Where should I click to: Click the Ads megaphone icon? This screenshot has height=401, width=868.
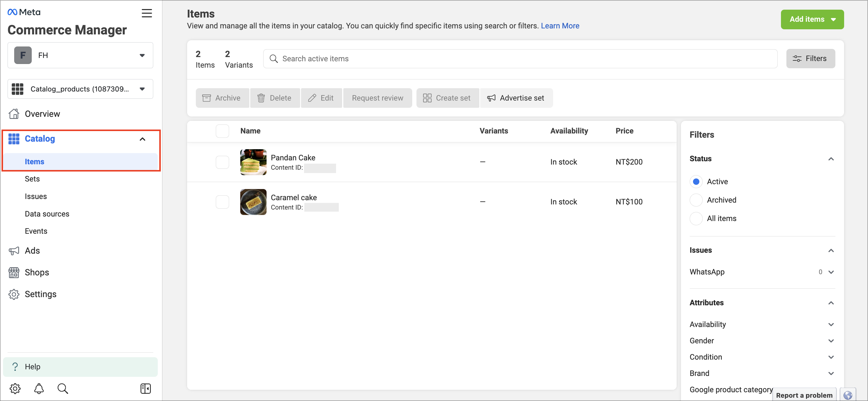(x=14, y=251)
